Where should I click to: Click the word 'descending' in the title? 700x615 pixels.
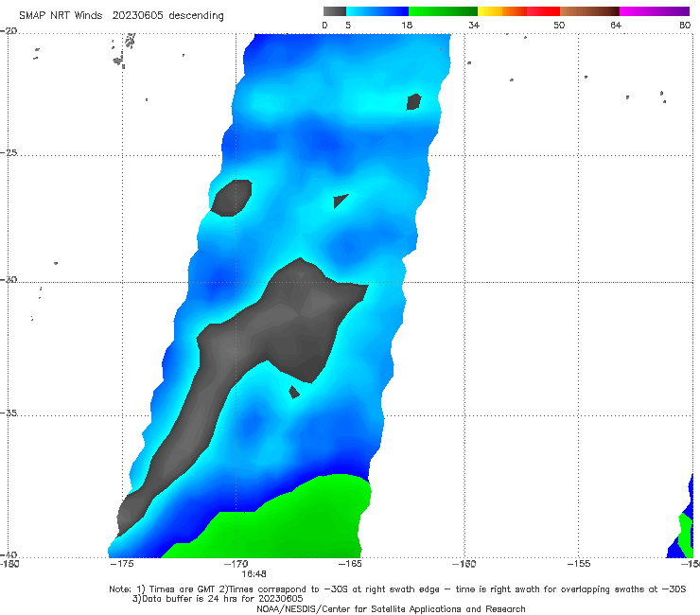coord(196,16)
